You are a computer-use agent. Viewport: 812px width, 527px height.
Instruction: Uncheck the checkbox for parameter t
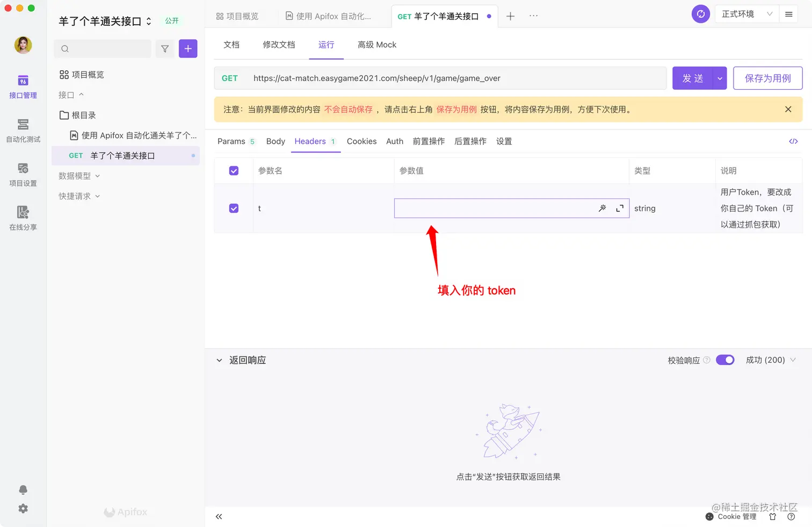[234, 208]
